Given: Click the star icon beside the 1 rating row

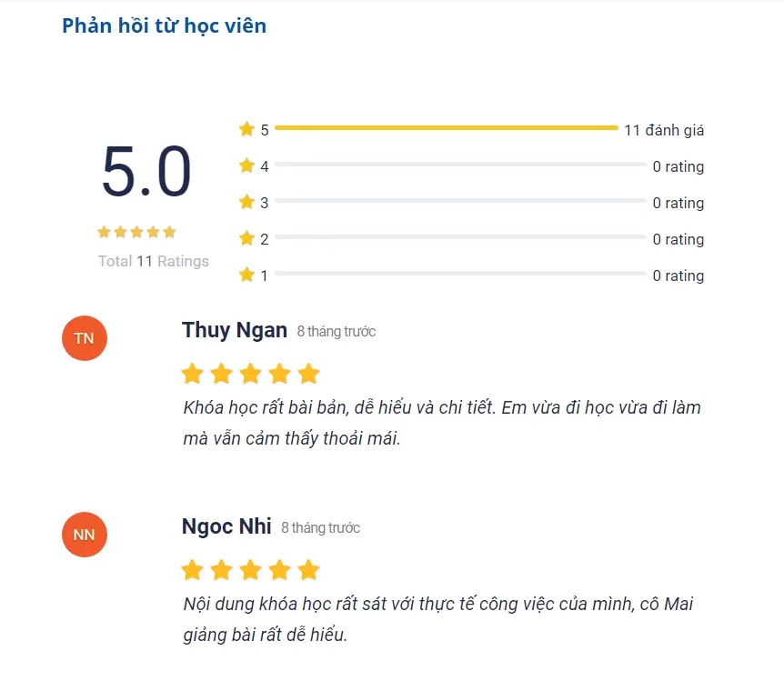Looking at the screenshot, I should point(246,275).
